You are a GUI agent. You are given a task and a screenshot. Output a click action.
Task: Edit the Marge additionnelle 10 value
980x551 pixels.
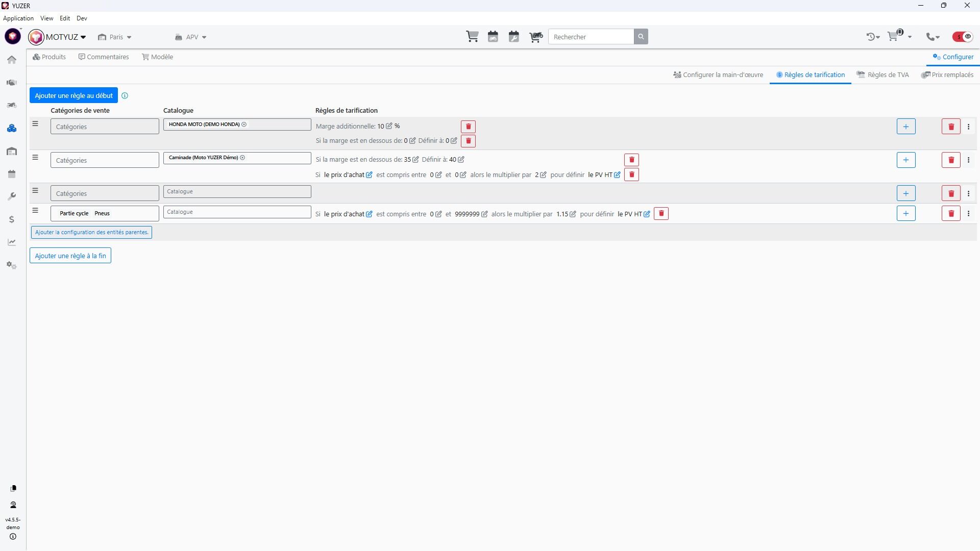pos(389,126)
